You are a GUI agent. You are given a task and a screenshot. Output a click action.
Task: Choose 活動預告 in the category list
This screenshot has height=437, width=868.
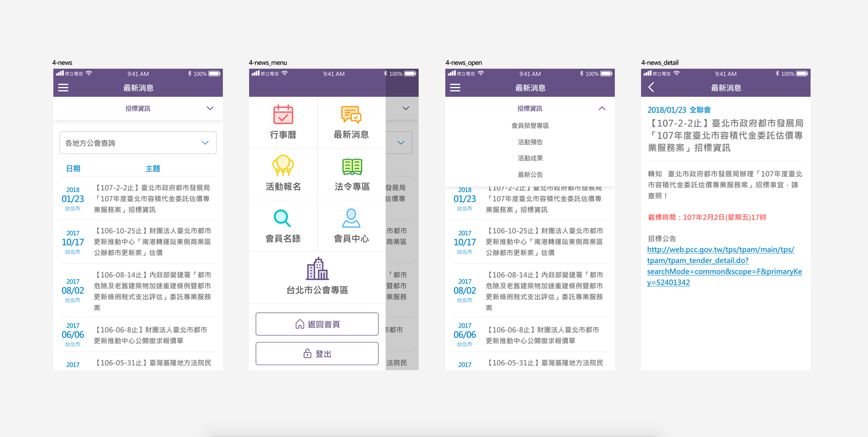pyautogui.click(x=530, y=141)
